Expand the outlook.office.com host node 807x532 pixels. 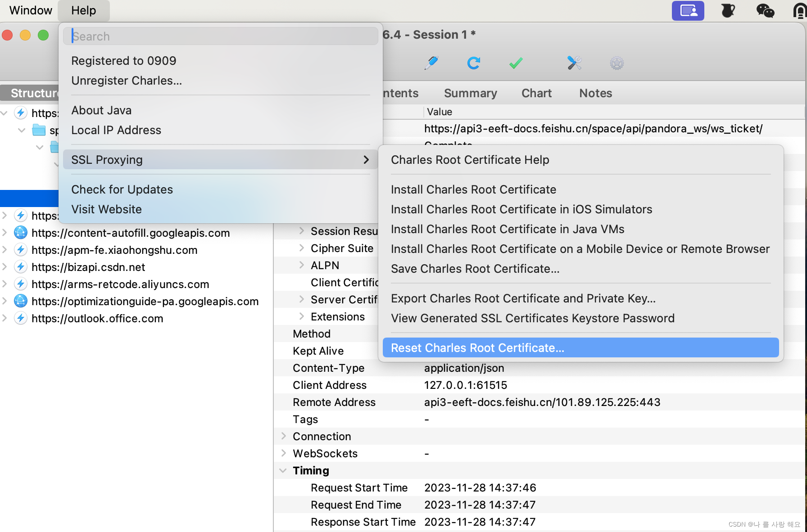tap(5, 318)
